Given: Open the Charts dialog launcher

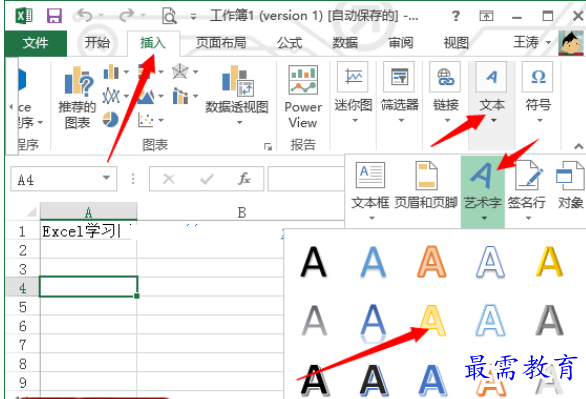Looking at the screenshot, I should pos(268,146).
